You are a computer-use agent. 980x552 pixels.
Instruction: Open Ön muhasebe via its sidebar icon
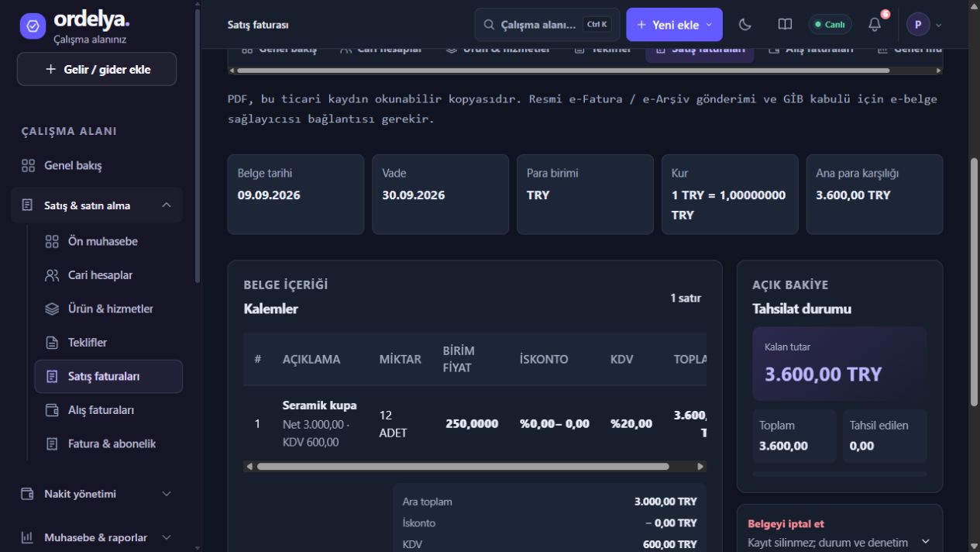52,241
